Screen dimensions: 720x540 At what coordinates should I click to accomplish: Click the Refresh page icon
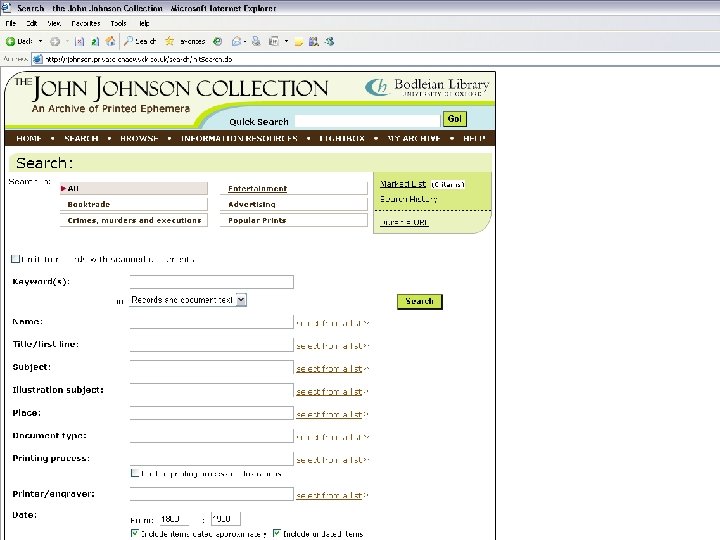[95, 42]
